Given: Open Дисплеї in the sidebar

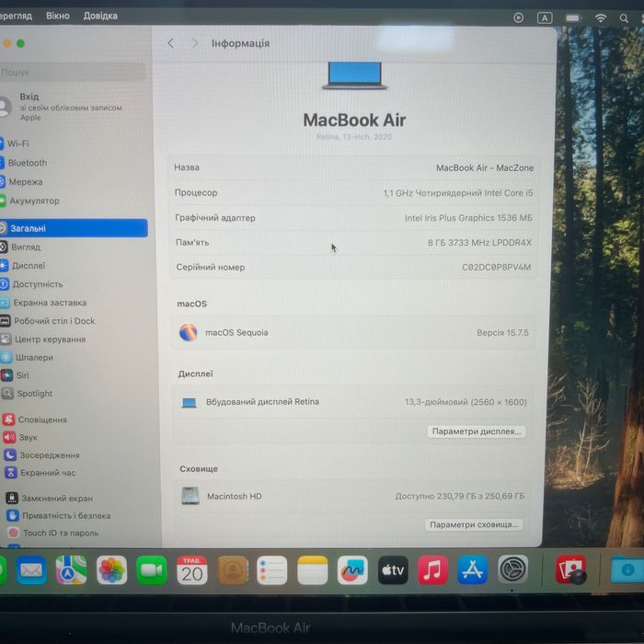Looking at the screenshot, I should tap(74, 265).
